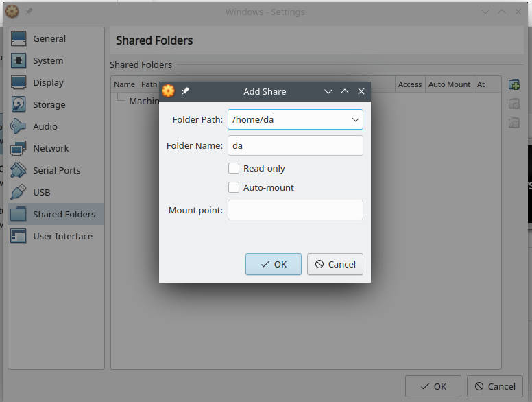This screenshot has height=402, width=532.
Task: Click OK in Settings window
Action: pyautogui.click(x=433, y=386)
